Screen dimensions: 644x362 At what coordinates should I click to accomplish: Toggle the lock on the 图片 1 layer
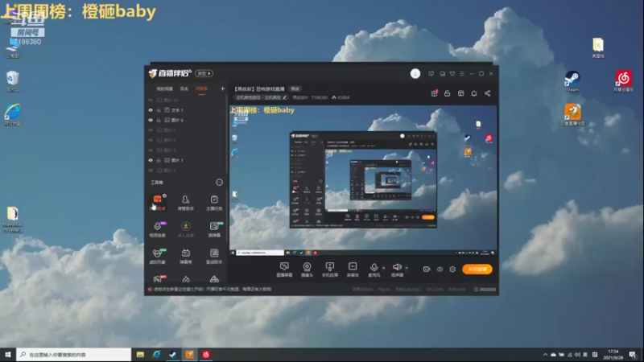159,160
